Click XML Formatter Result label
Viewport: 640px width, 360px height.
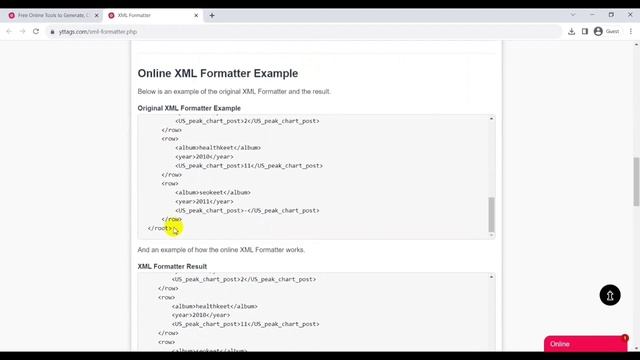(x=172, y=267)
